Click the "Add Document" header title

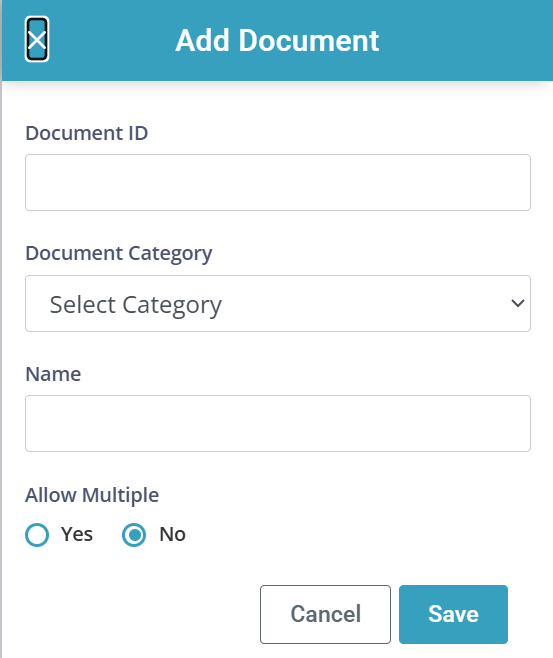[x=277, y=40]
